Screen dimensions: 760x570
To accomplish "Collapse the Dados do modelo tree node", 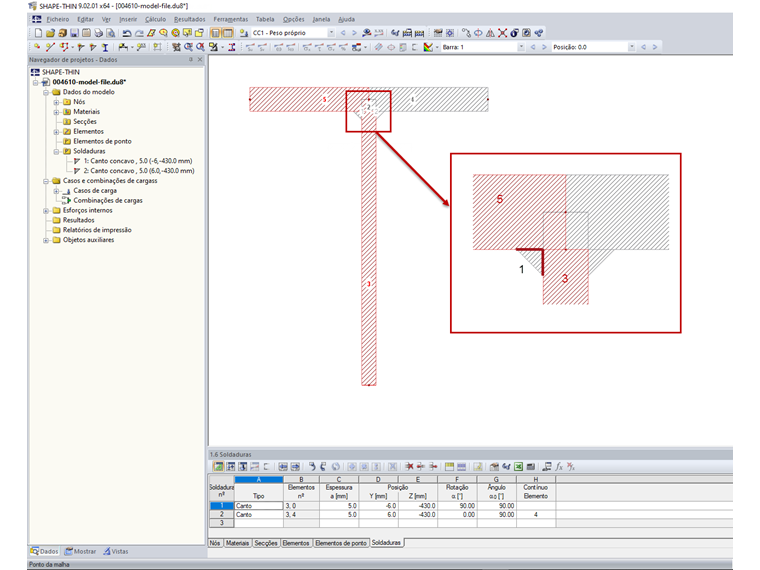I will 46,92.
